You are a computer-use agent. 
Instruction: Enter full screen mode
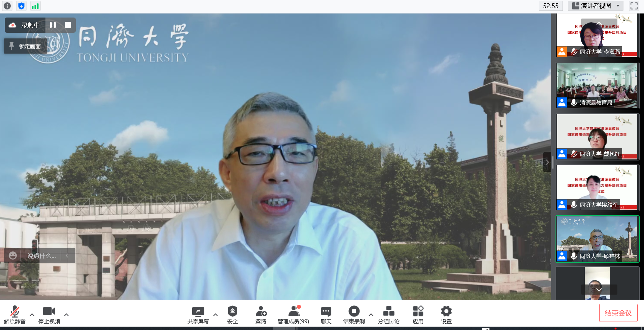tap(634, 6)
